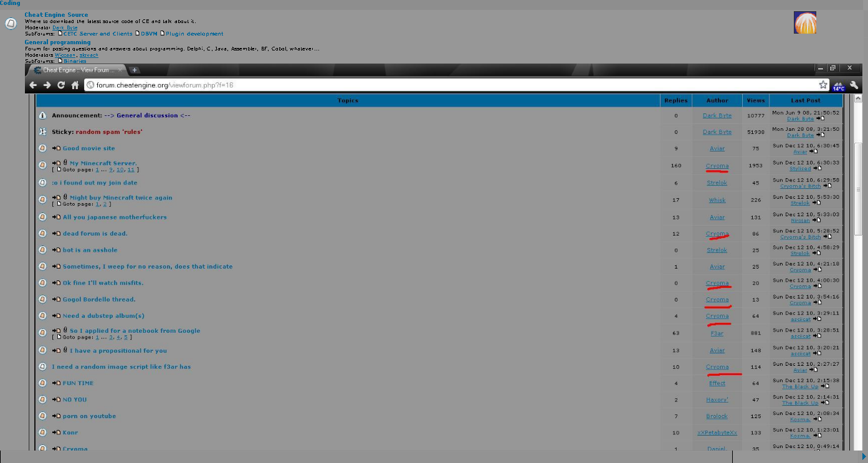This screenshot has height=463, width=868.
Task: Click the Cheat Engine Source forum icon
Action: pos(11,24)
